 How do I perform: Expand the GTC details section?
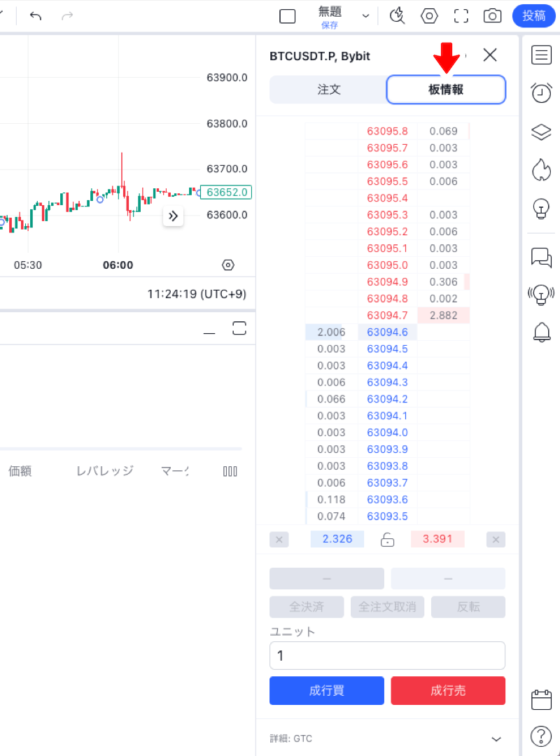click(496, 738)
